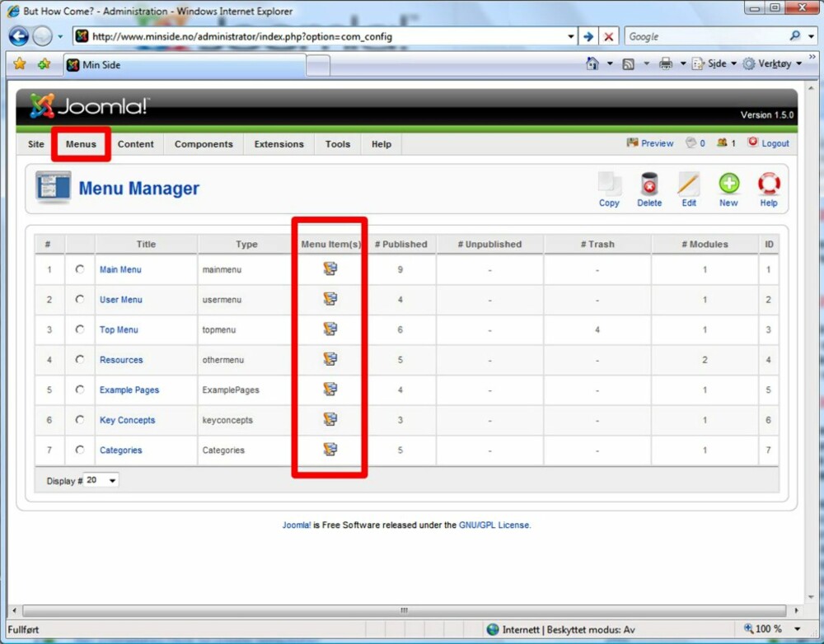Image resolution: width=824 pixels, height=644 pixels.
Task: Open the Resources title link
Action: (121, 360)
